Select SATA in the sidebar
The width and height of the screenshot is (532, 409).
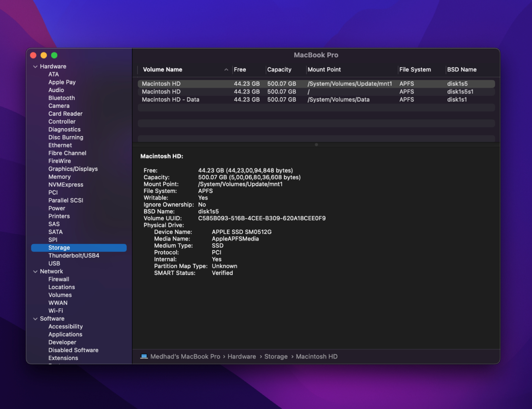(x=55, y=232)
